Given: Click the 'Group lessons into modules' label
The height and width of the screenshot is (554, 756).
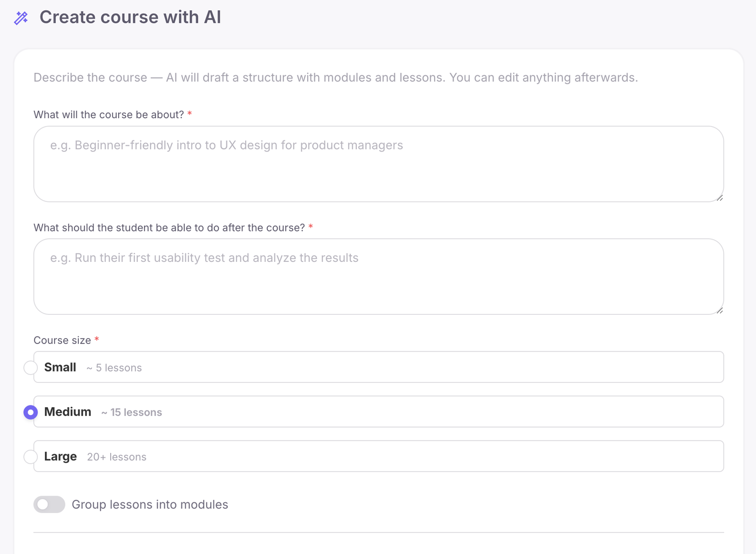Looking at the screenshot, I should click(x=150, y=504).
